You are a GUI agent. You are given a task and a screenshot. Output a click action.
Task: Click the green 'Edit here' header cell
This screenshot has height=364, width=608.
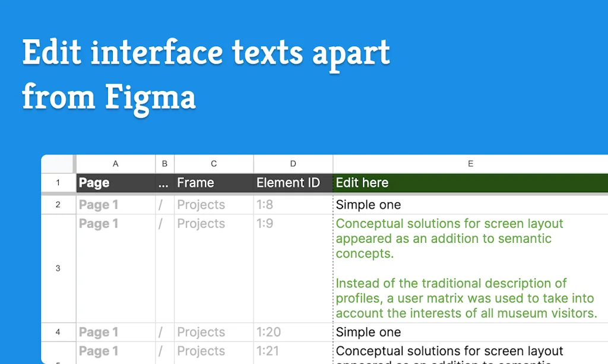pyautogui.click(x=470, y=183)
